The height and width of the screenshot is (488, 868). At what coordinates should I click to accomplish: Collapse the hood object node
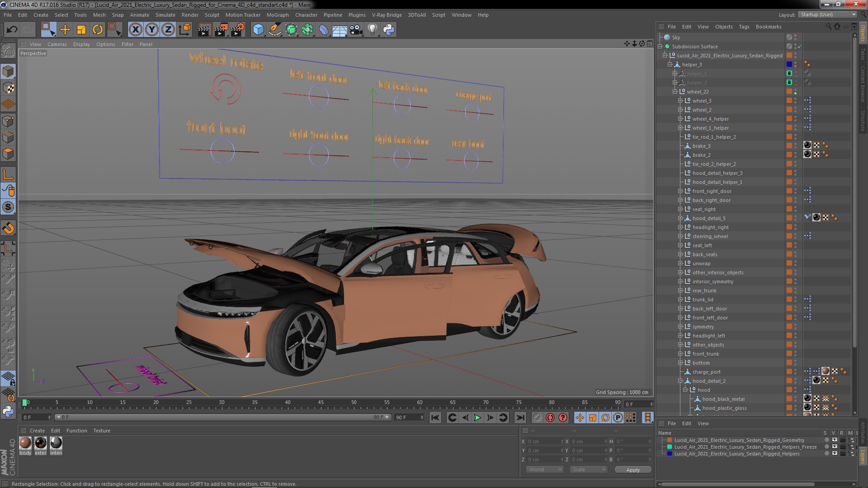point(685,390)
